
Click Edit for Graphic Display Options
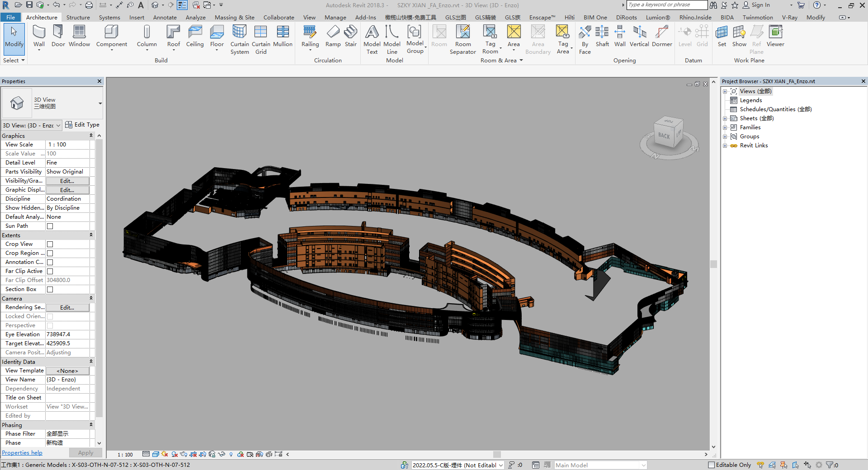[67, 190]
